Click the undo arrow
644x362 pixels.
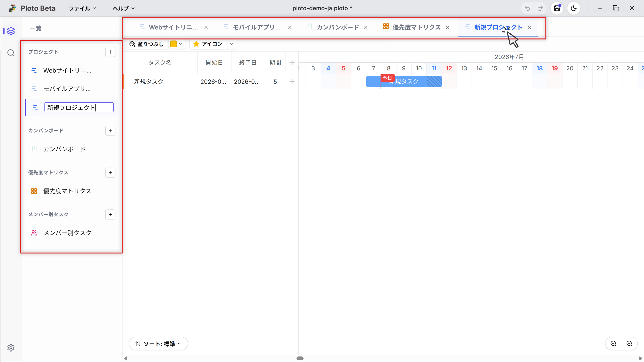[x=527, y=8]
